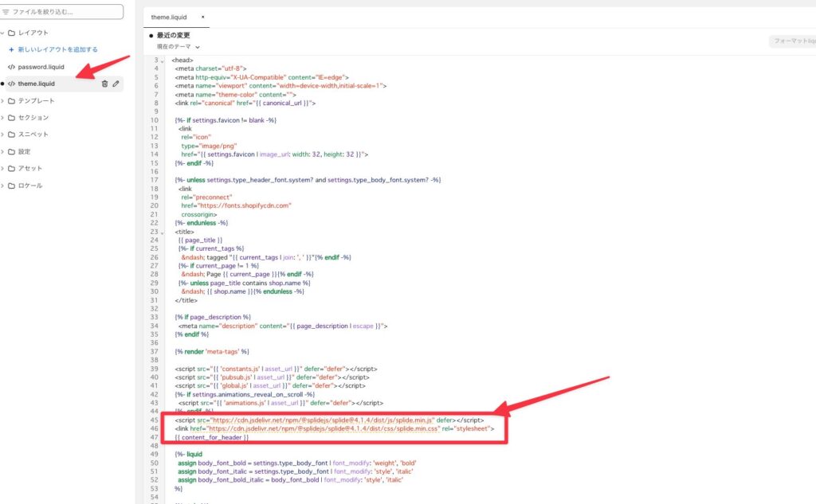Open the アセット folder label

[x=30, y=169]
